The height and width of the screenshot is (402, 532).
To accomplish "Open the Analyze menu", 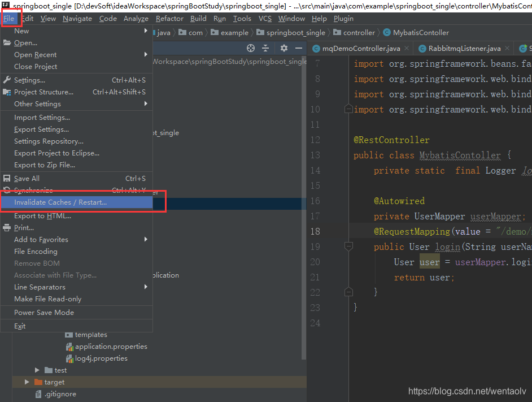I will tap(136, 19).
